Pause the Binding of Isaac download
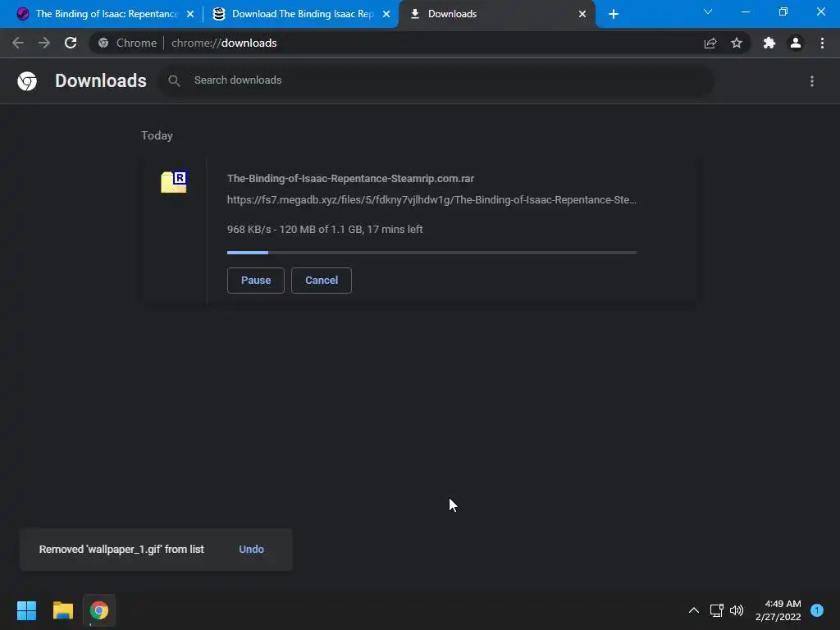 [x=256, y=281]
